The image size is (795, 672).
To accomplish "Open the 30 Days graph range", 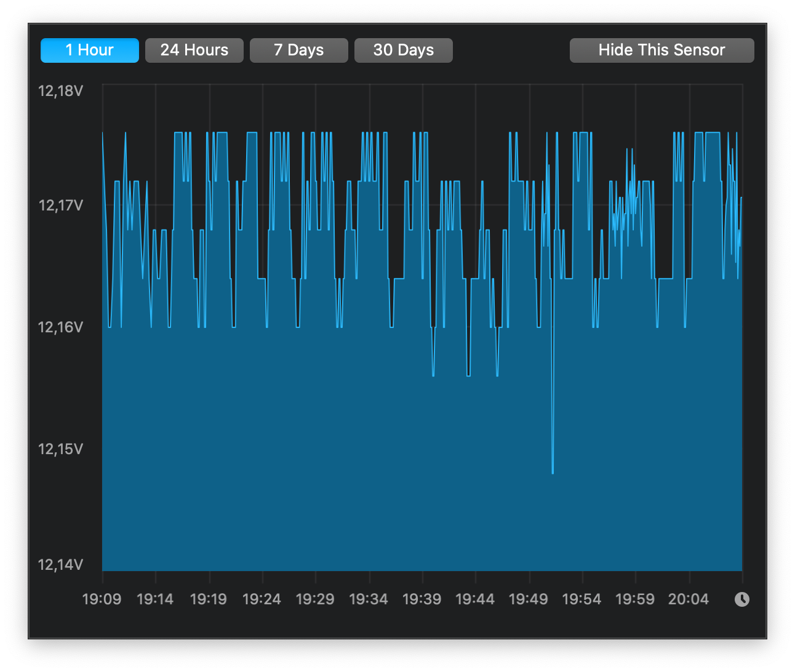I will point(404,50).
